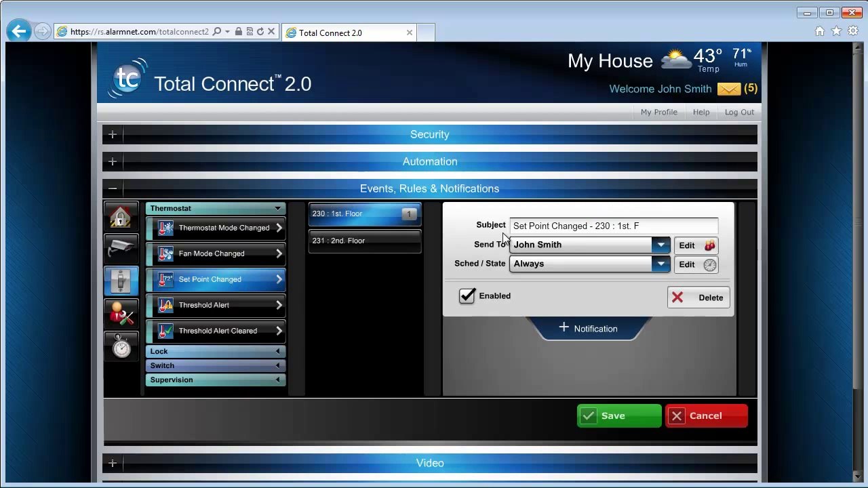The image size is (868, 488).
Task: Go back with the browser back arrow
Action: (19, 30)
